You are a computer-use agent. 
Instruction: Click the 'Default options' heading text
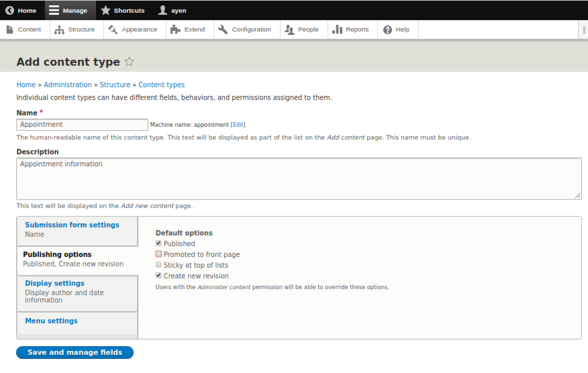(184, 233)
